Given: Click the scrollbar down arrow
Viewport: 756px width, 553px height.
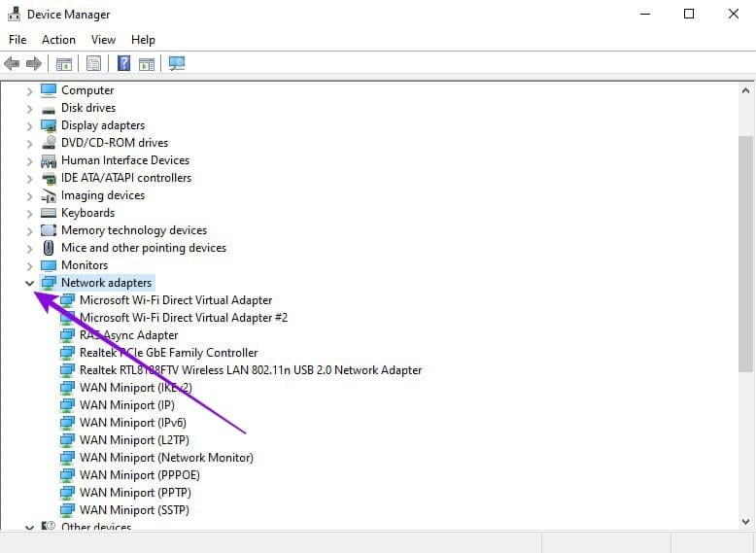Looking at the screenshot, I should 745,522.
